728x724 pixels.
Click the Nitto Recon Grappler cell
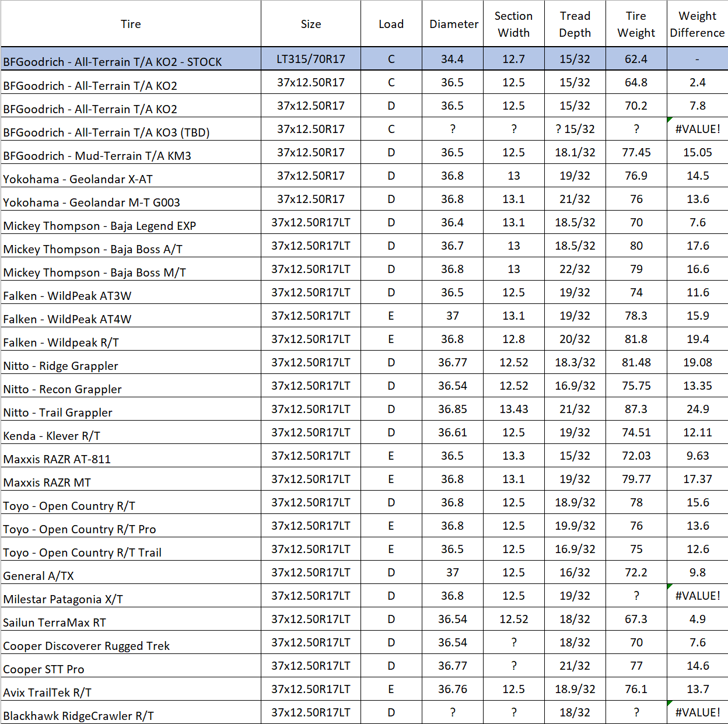point(131,386)
